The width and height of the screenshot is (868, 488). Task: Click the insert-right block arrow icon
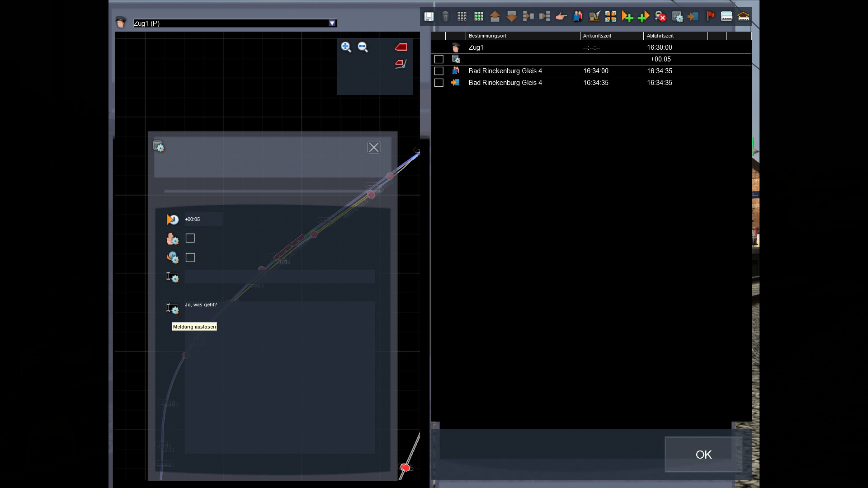[545, 17]
